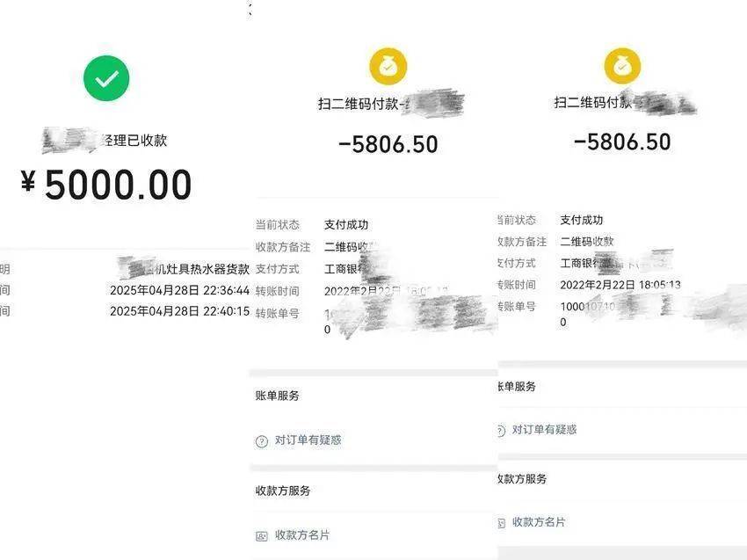Viewport: 747px width, 560px height.
Task: Click the 经理已收款 status text
Action: (134, 140)
